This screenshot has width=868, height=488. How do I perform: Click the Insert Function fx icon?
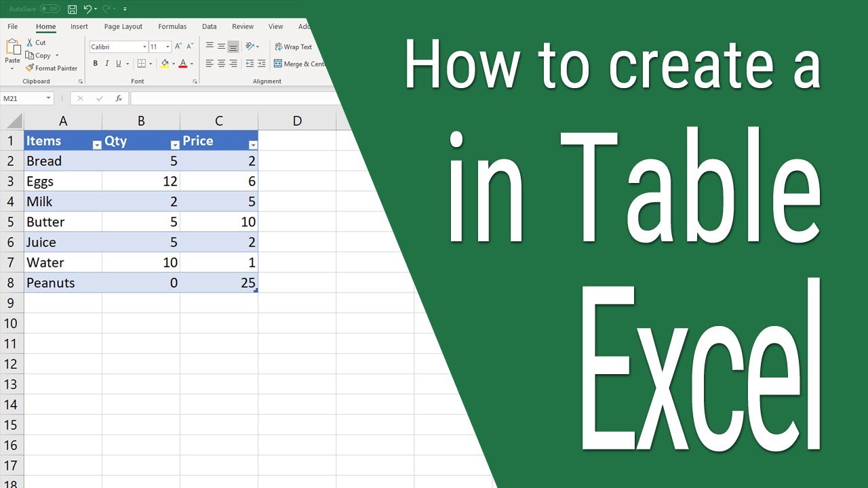click(119, 98)
